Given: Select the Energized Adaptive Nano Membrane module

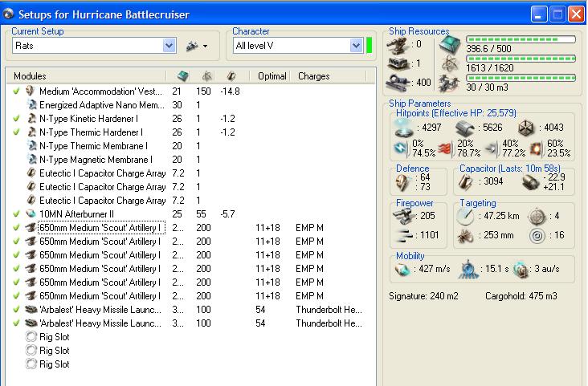Looking at the screenshot, I should pyautogui.click(x=101, y=105).
